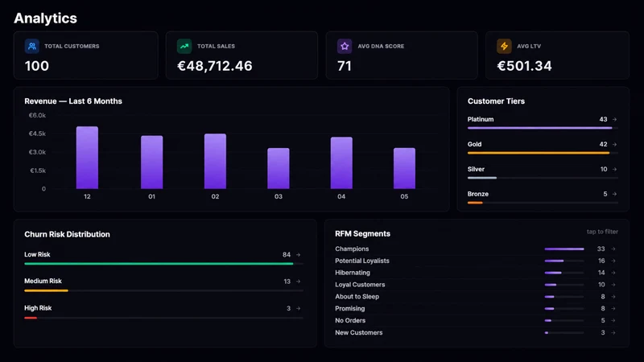Select the month 04 revenue bar
The image size is (644, 362).
click(x=341, y=163)
